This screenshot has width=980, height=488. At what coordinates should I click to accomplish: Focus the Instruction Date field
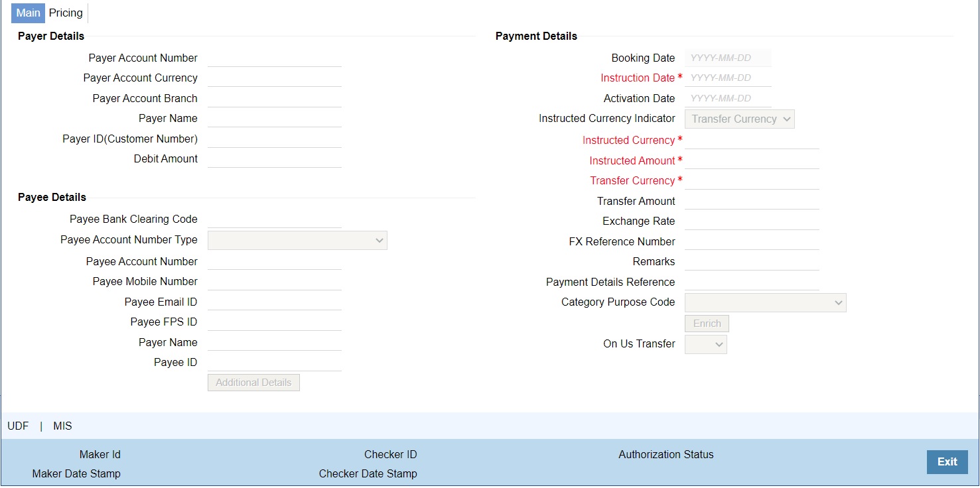(x=728, y=78)
